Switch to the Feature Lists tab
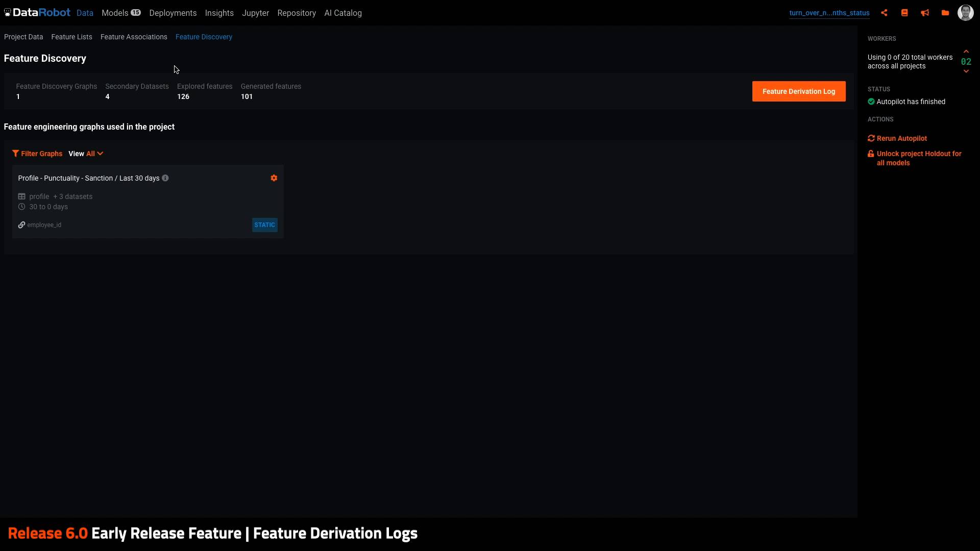The height and width of the screenshot is (551, 980). (71, 37)
